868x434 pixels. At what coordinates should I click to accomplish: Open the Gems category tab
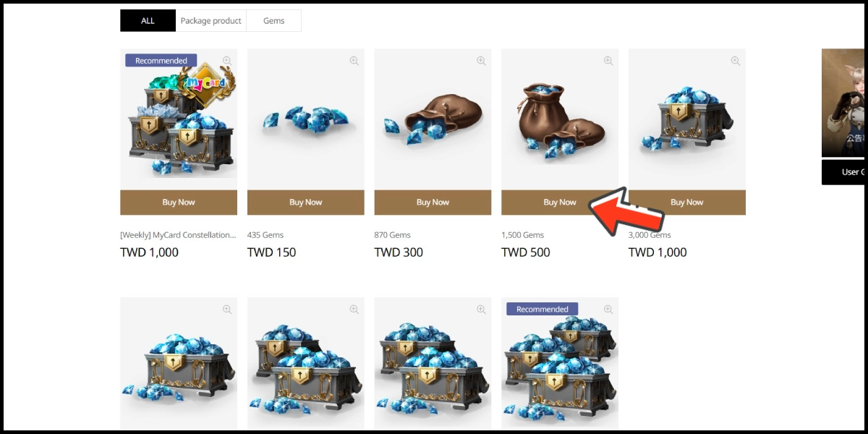point(273,20)
